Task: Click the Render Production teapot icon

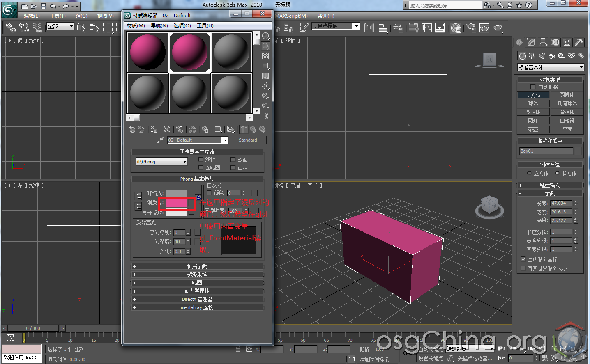Action: click(x=498, y=28)
